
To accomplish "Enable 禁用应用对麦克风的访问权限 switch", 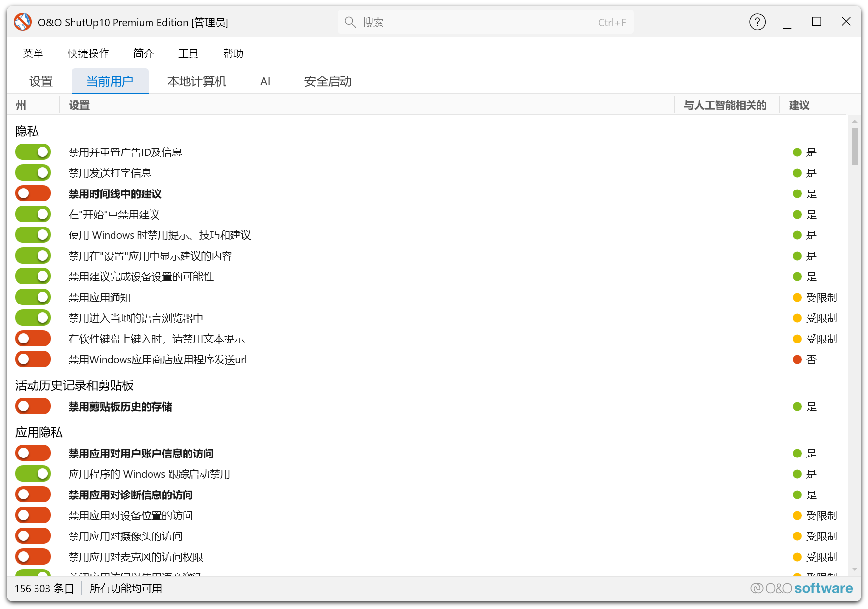I will [x=33, y=557].
